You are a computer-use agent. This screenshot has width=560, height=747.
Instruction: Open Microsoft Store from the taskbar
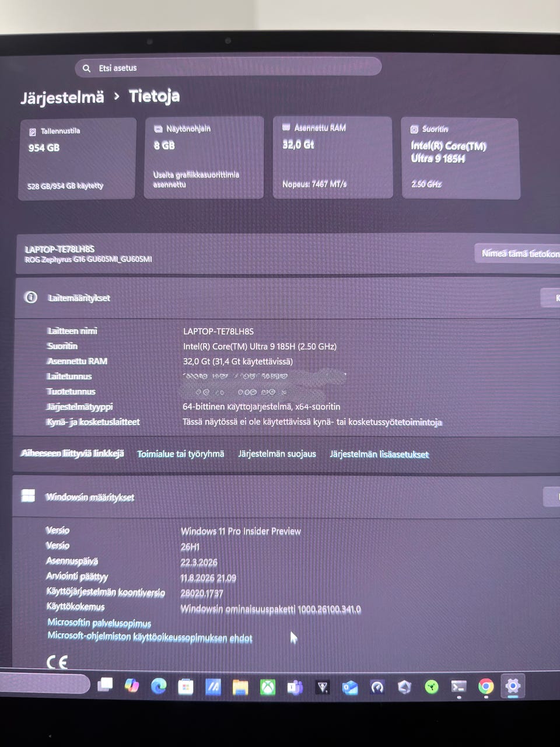pos(185,686)
